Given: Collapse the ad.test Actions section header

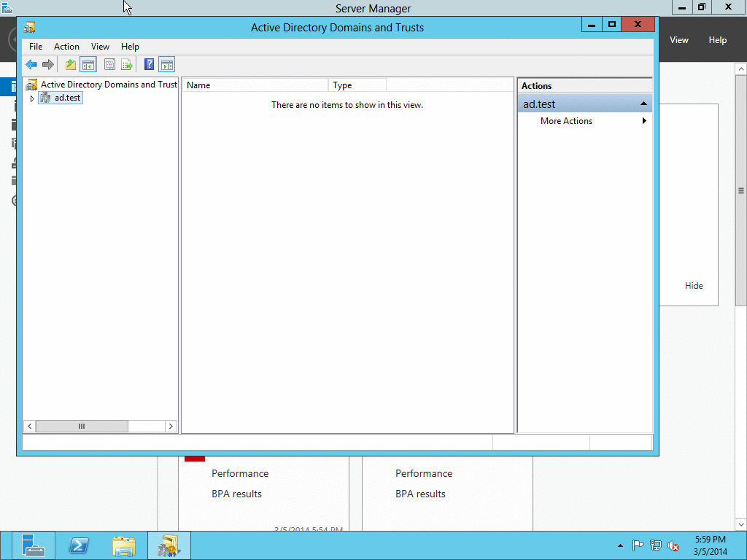Looking at the screenshot, I should (x=643, y=104).
